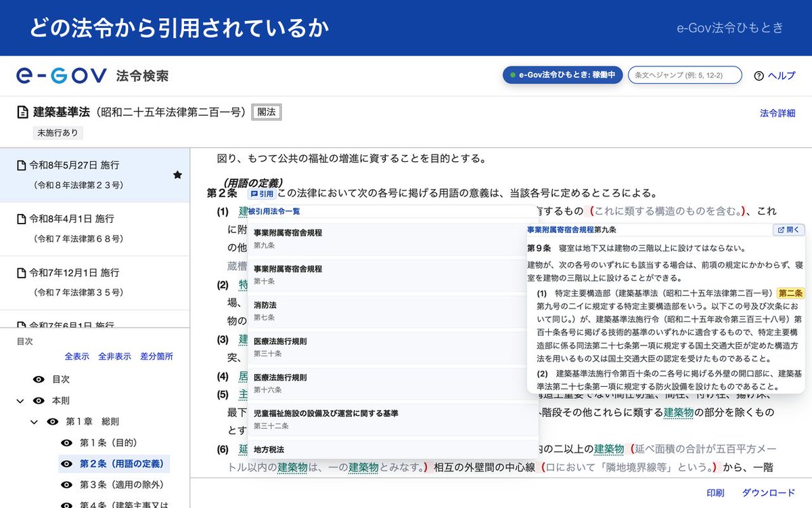Screen dimensions: 812x508
Task: Click 被引用法令一覧 popup heading
Action: [274, 211]
